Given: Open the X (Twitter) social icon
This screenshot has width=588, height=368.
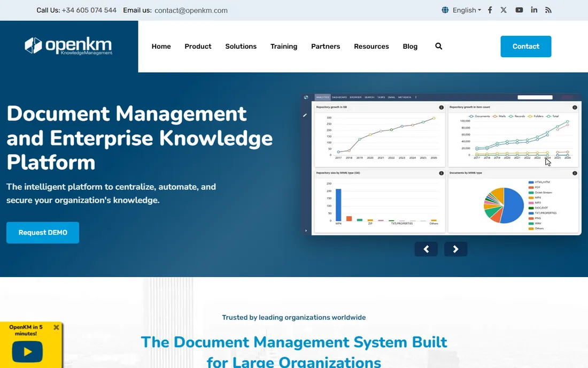Looking at the screenshot, I should coord(504,10).
